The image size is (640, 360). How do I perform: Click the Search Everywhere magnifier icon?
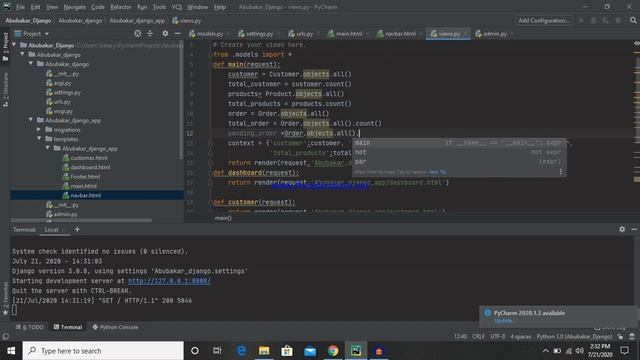coord(633,20)
